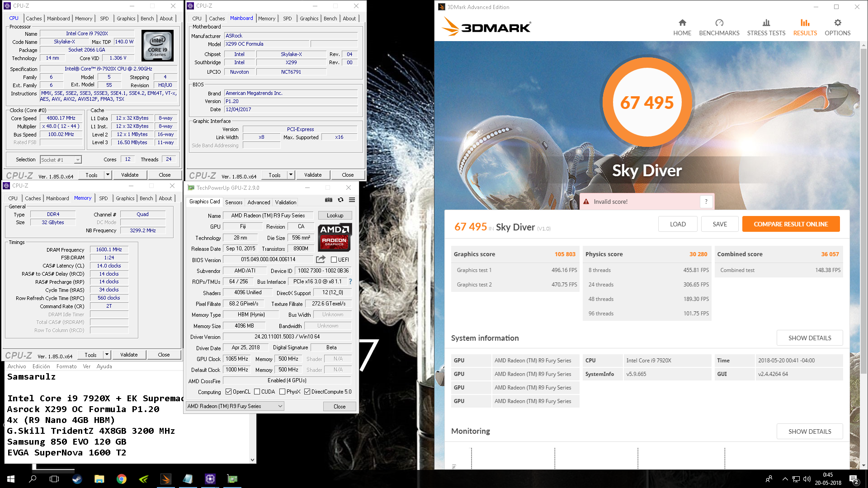Switch to 3DMark on the taskbar
The width and height of the screenshot is (868, 488).
pos(166,479)
